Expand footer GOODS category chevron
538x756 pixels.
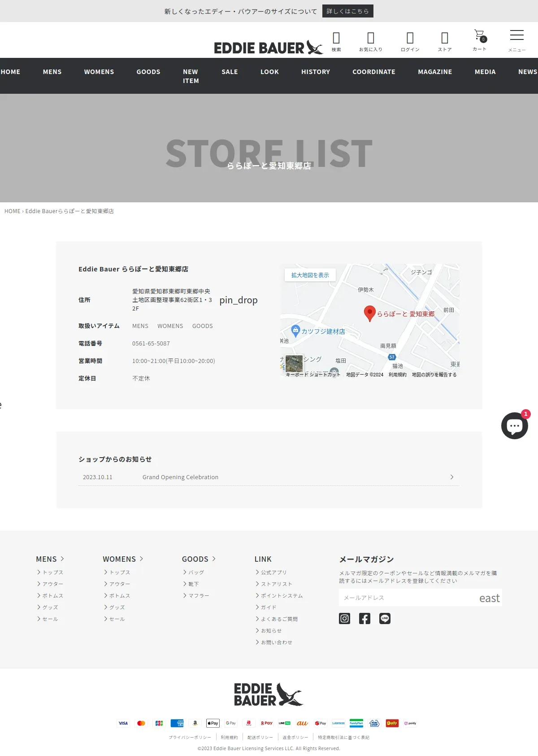coord(214,559)
